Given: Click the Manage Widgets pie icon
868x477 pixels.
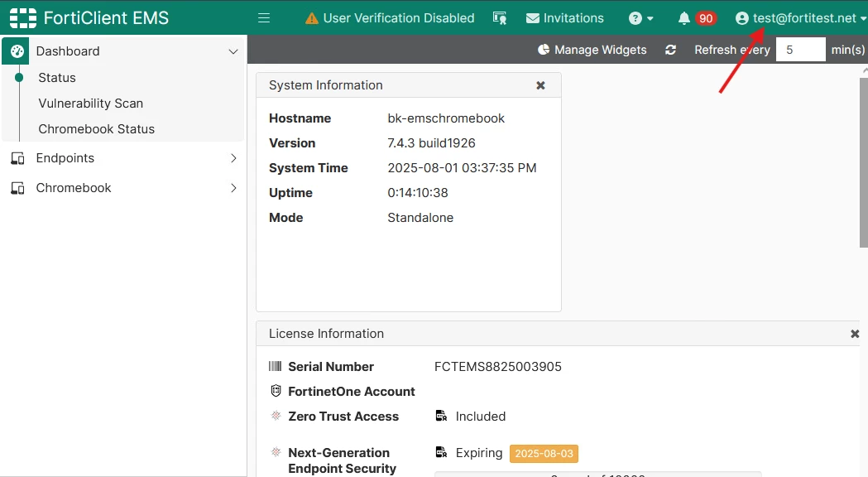Looking at the screenshot, I should tap(544, 50).
